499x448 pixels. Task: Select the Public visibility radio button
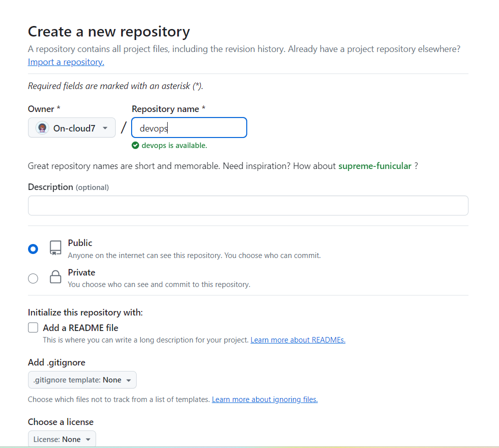point(33,249)
